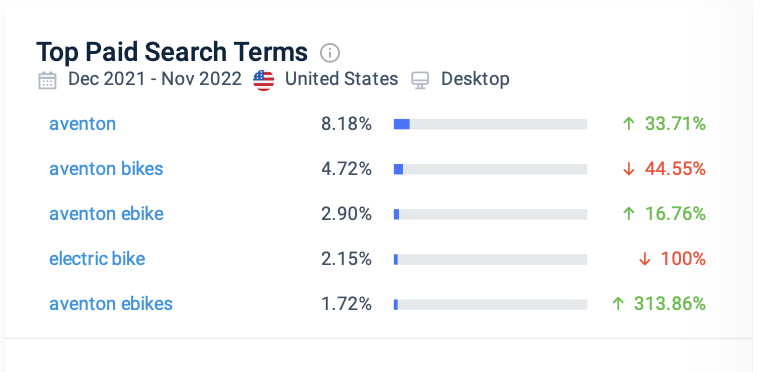Screen dimensions: 760x372
Task: Click the United States flag icon
Action: coord(264,80)
